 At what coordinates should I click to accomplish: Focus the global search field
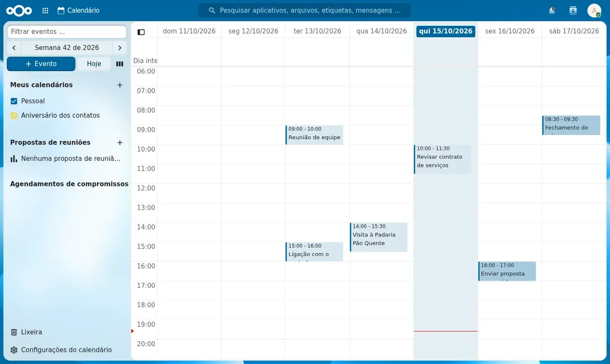(304, 10)
